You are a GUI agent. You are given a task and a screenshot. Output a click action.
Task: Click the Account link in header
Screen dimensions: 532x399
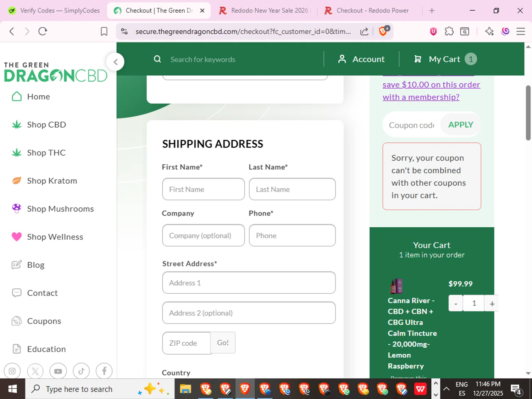coord(368,59)
